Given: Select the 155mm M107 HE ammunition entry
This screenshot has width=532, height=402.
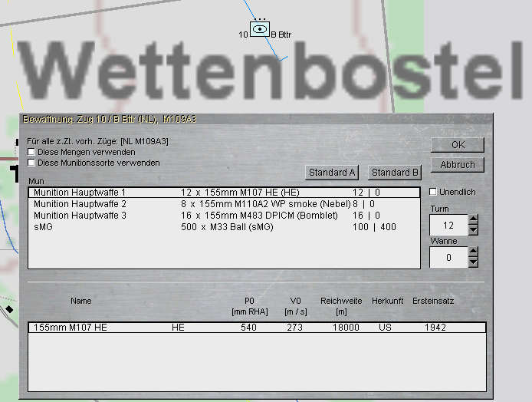Looking at the screenshot, I should 256,328.
